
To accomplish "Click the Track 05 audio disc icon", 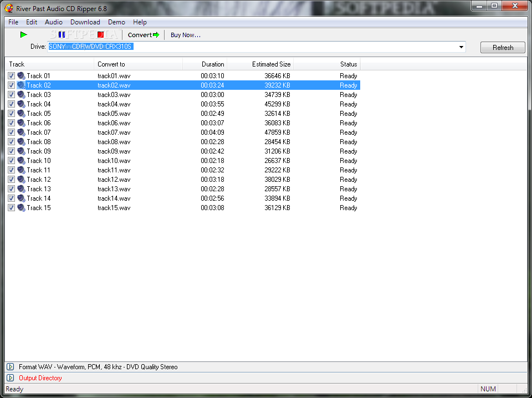I will coord(21,113).
